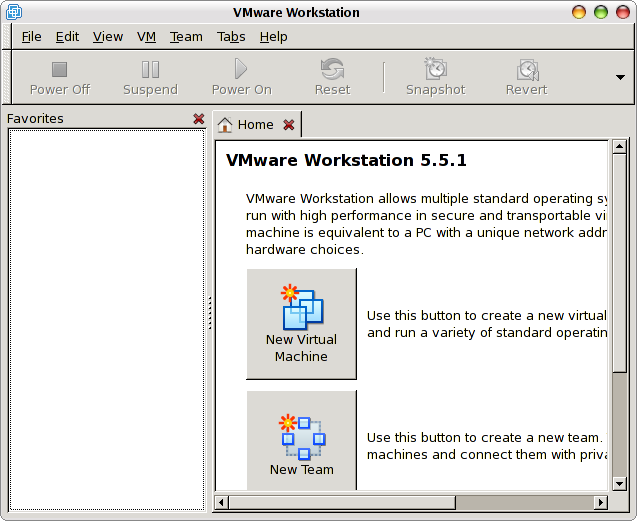This screenshot has height=521, width=637.
Task: Close the Home tab
Action: click(x=288, y=125)
